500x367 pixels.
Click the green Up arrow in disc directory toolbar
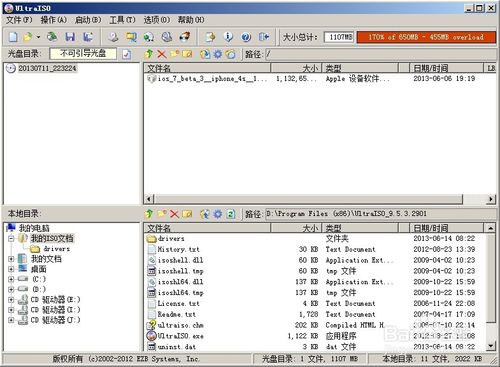pyautogui.click(x=149, y=54)
